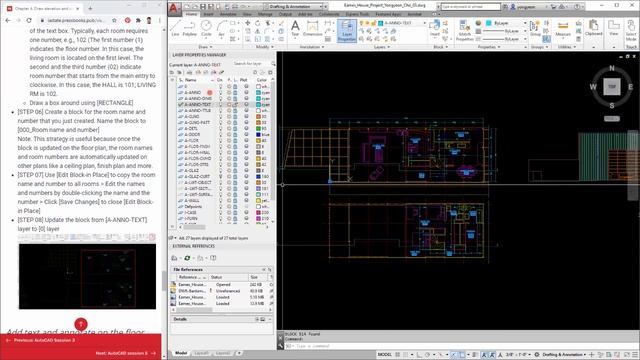Viewport: 640px width, 360px height.
Task: Open the Output ribbon tab
Action: click(285, 14)
